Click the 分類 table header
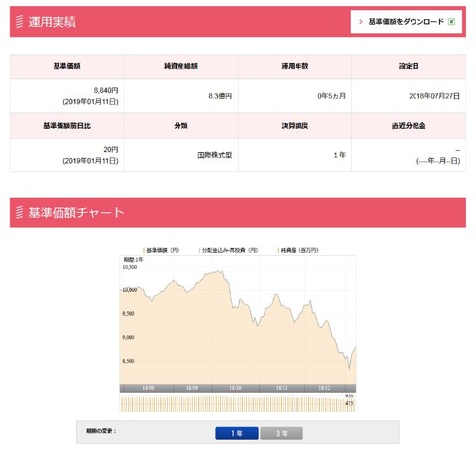Screen dimensions: 476x451 [x=180, y=126]
